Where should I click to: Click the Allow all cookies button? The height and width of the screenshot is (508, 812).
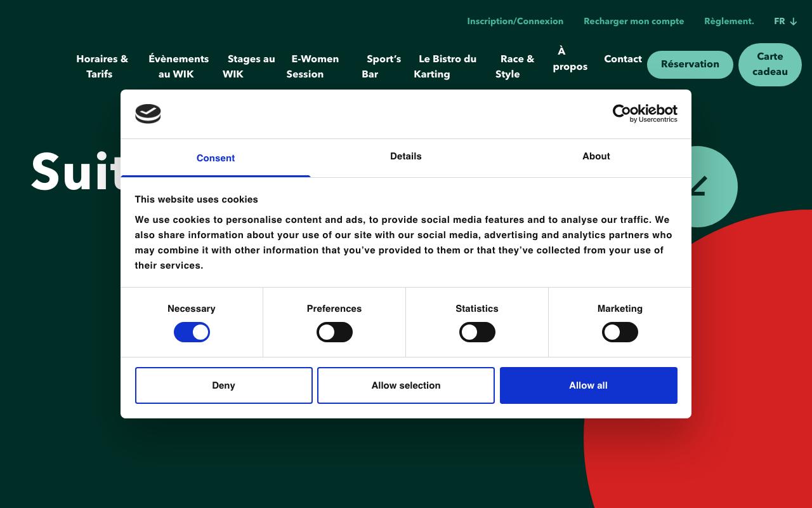(x=589, y=385)
